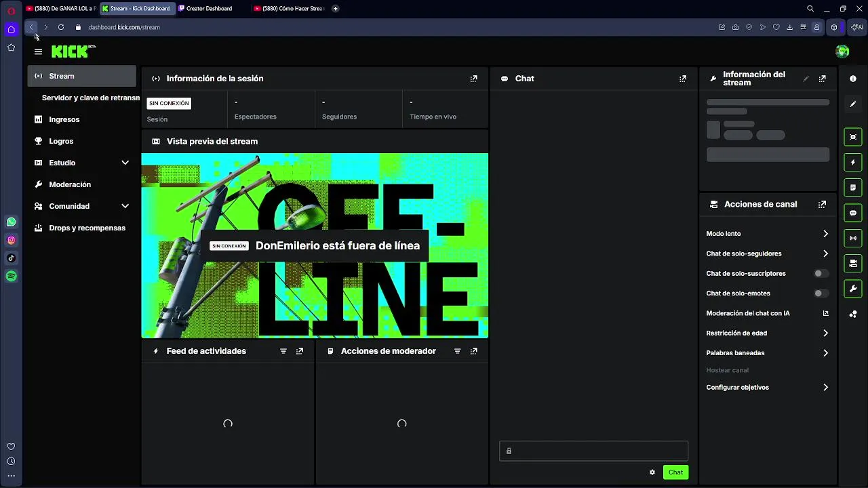Open the hamburger menu beside the Kick logo
Screen dimensions: 868x488
tap(38, 52)
